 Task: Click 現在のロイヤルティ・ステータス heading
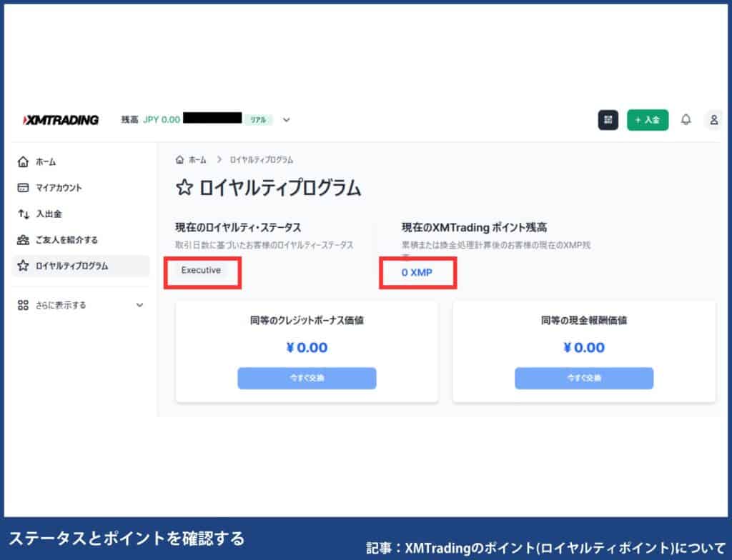[x=238, y=228]
